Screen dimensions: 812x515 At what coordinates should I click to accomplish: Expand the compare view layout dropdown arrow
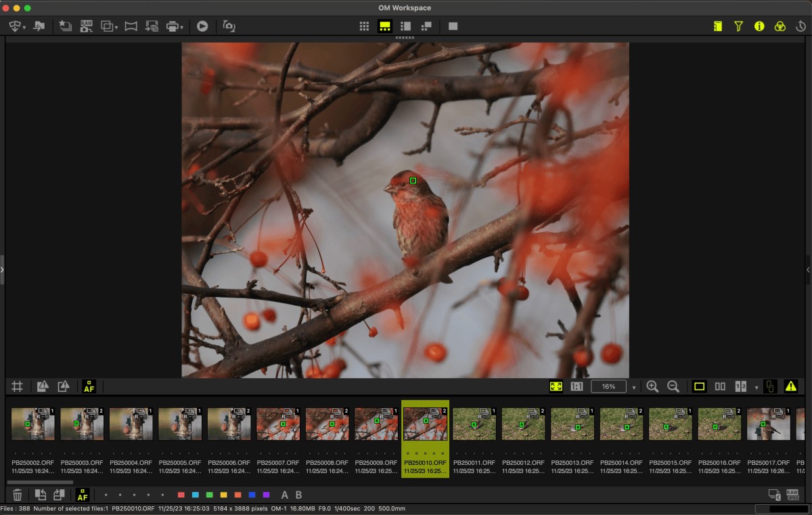click(x=757, y=387)
